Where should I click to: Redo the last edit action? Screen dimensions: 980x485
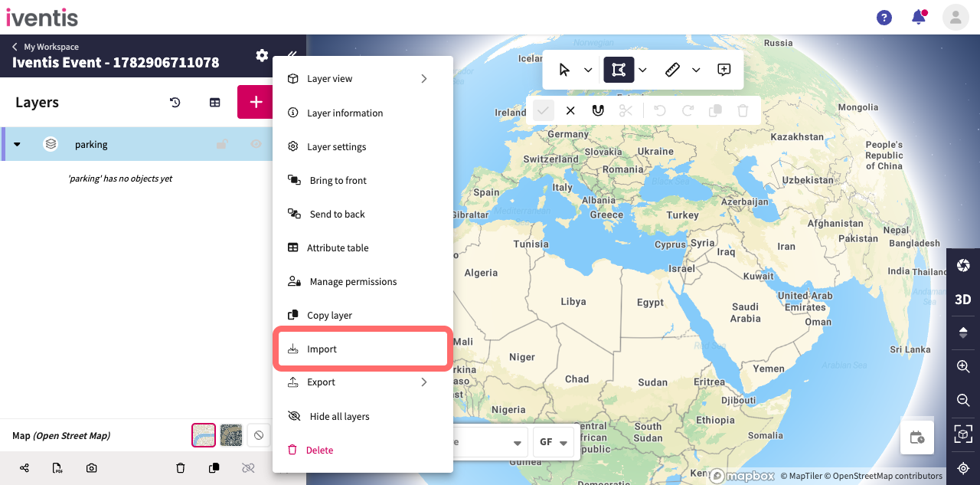click(688, 110)
